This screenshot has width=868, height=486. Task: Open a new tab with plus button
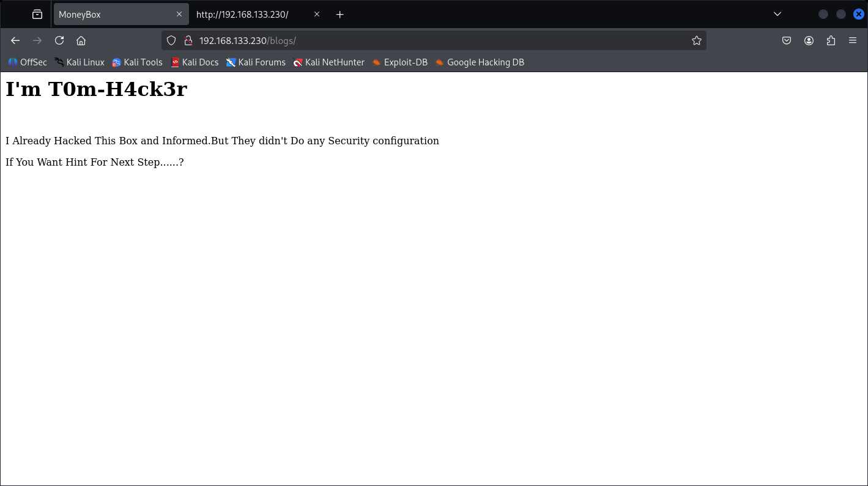click(x=340, y=14)
